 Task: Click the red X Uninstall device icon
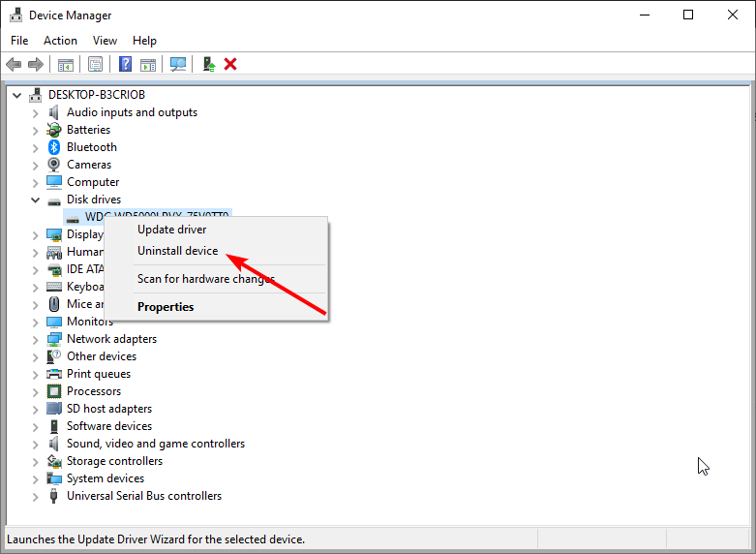(230, 64)
